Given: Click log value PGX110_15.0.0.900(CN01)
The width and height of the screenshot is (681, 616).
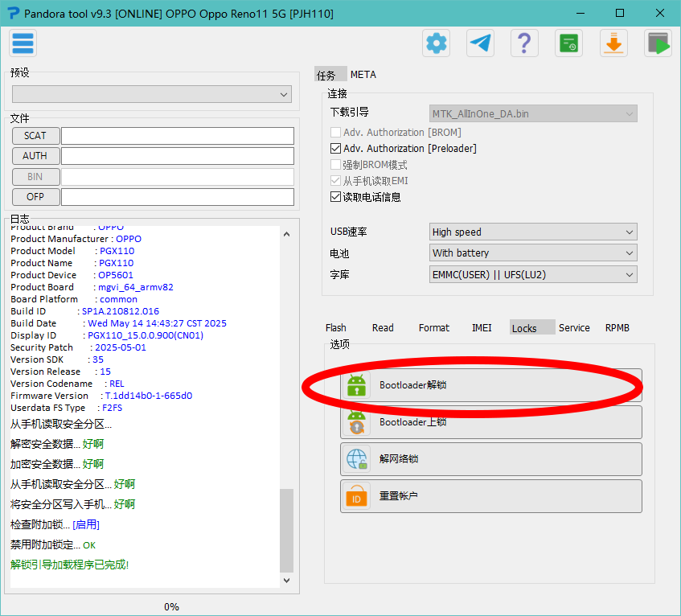Looking at the screenshot, I should pyautogui.click(x=146, y=335).
